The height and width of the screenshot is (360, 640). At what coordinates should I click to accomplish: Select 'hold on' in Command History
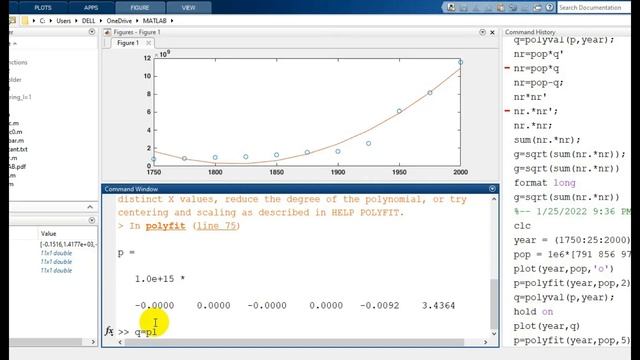[533, 311]
